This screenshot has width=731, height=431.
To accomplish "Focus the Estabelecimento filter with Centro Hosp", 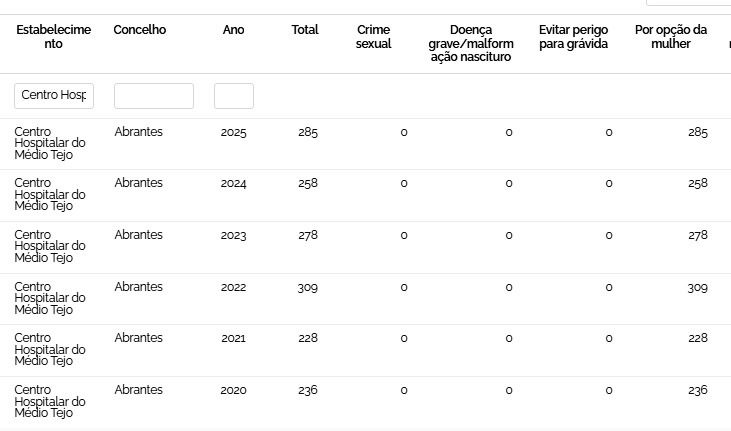I will (54, 96).
